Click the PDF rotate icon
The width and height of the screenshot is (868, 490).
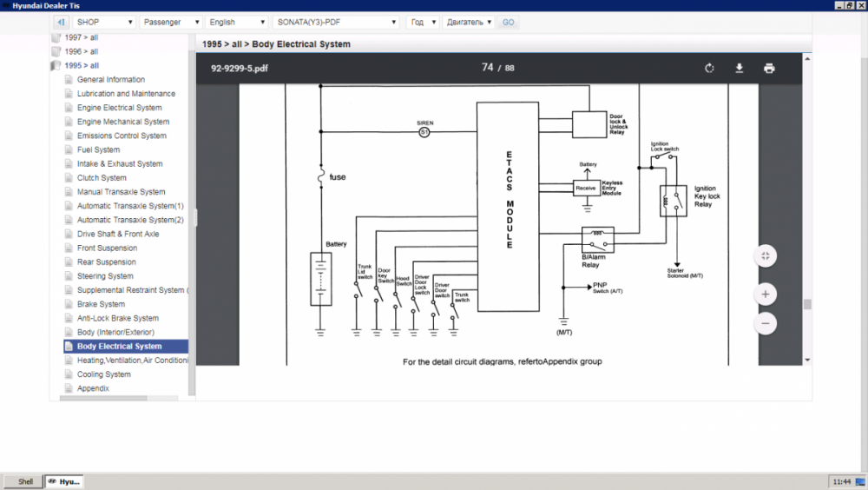[x=709, y=69]
